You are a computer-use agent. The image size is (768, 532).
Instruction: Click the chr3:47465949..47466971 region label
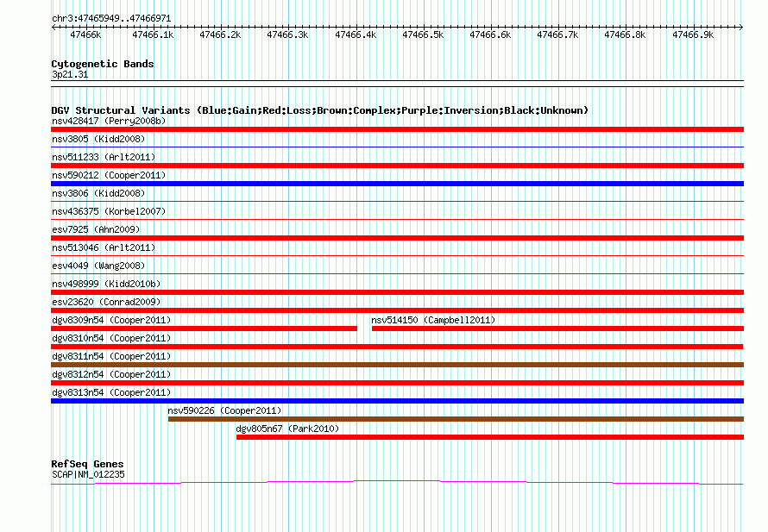click(x=111, y=18)
